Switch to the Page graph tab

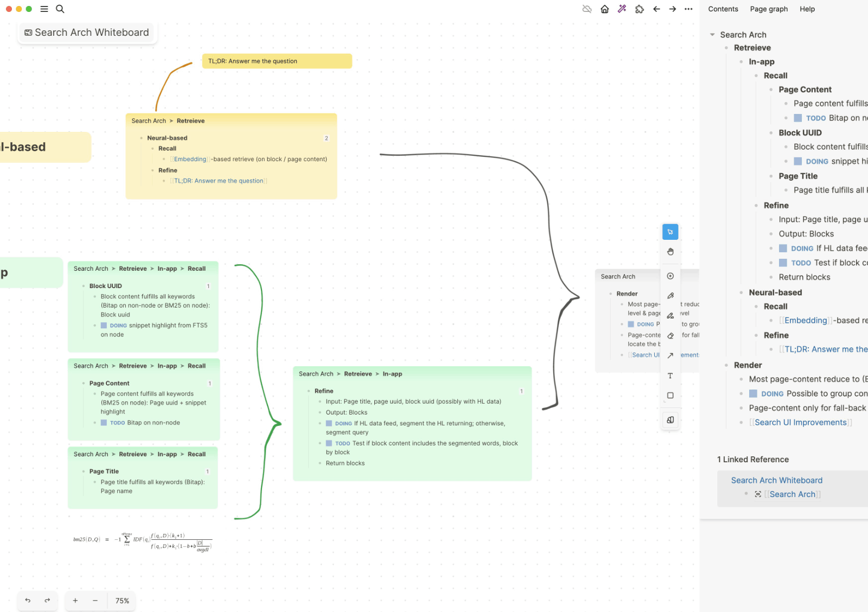point(768,9)
